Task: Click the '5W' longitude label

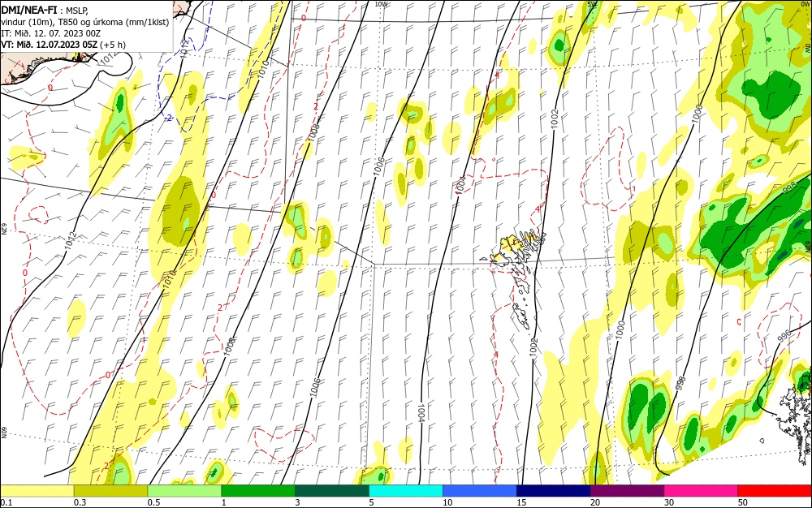Action: click(x=593, y=4)
